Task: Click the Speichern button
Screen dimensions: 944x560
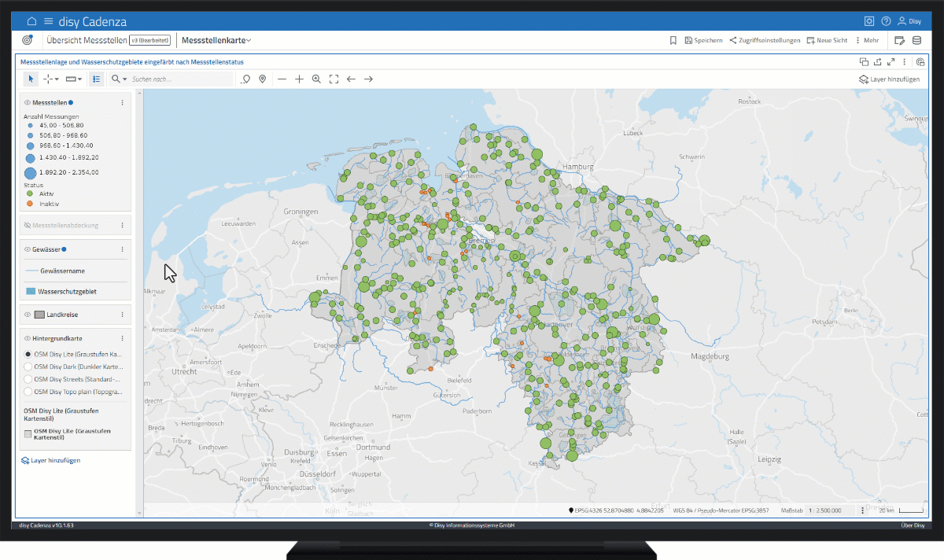Action: point(703,40)
